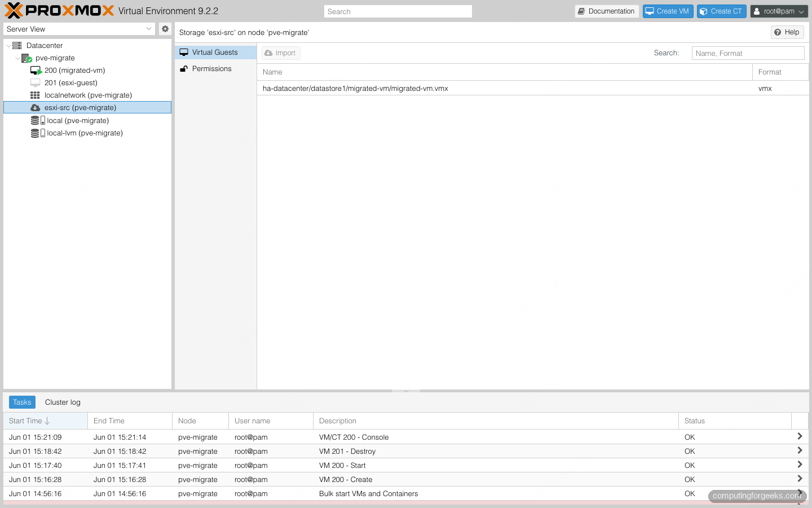Image resolution: width=812 pixels, height=508 pixels.
Task: Sort tasks by End Time column
Action: (x=130, y=421)
